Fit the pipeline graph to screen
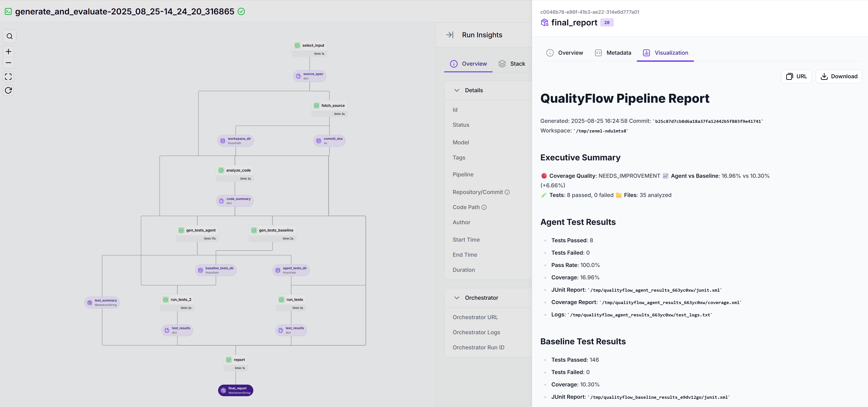This screenshot has width=868, height=407. pos(8,76)
